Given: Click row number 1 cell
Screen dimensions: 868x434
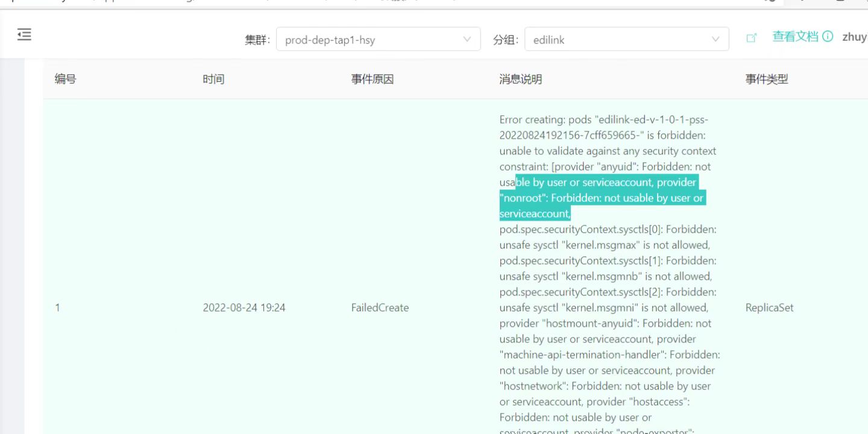Looking at the screenshot, I should point(58,307).
